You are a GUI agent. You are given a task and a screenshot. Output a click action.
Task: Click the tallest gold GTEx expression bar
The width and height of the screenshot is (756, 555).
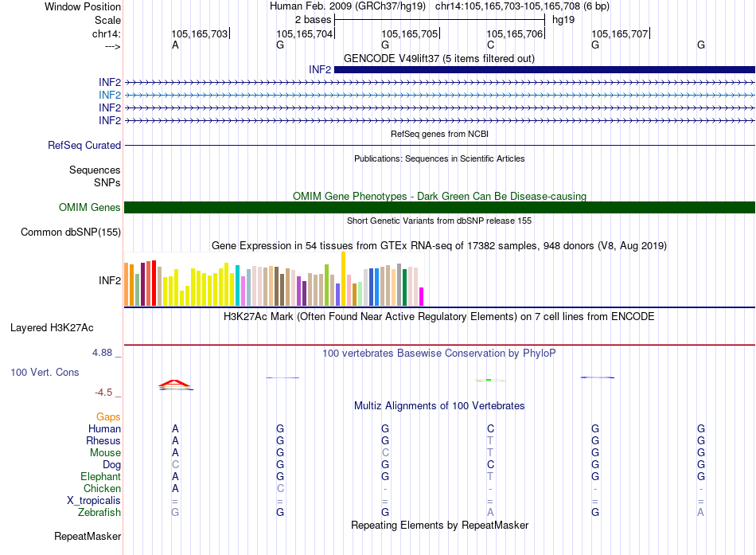point(343,279)
